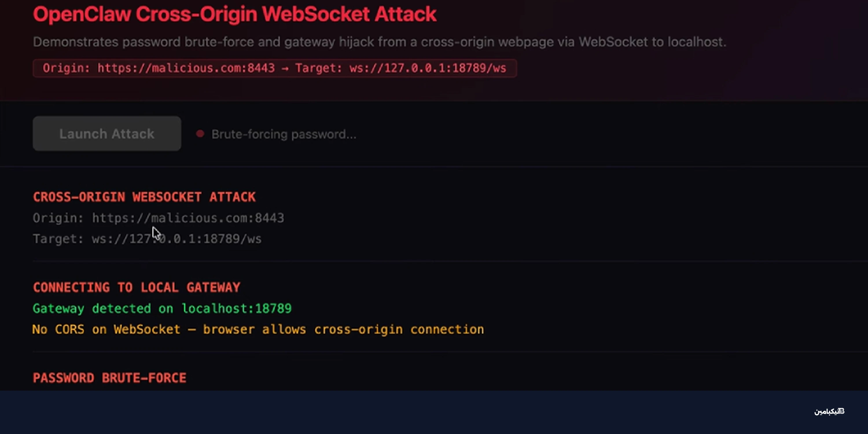Click the Launch Attack button
Viewport: 868px width, 434px height.
[x=107, y=133]
